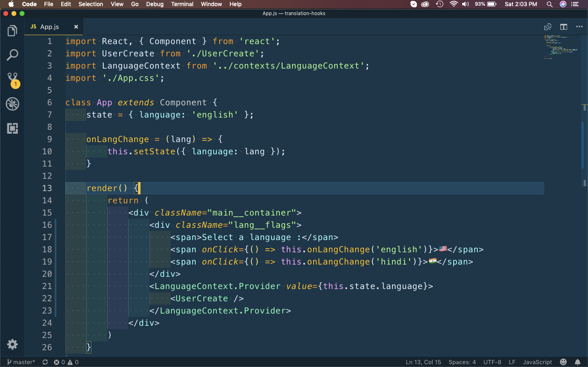
Task: Open the File menu
Action: (x=49, y=4)
